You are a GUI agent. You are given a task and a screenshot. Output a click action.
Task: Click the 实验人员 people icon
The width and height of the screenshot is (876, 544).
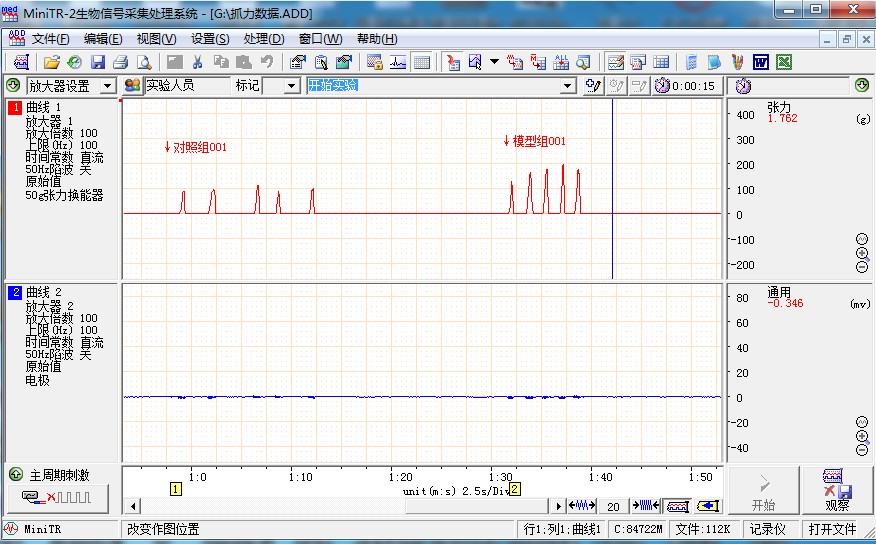click(132, 86)
